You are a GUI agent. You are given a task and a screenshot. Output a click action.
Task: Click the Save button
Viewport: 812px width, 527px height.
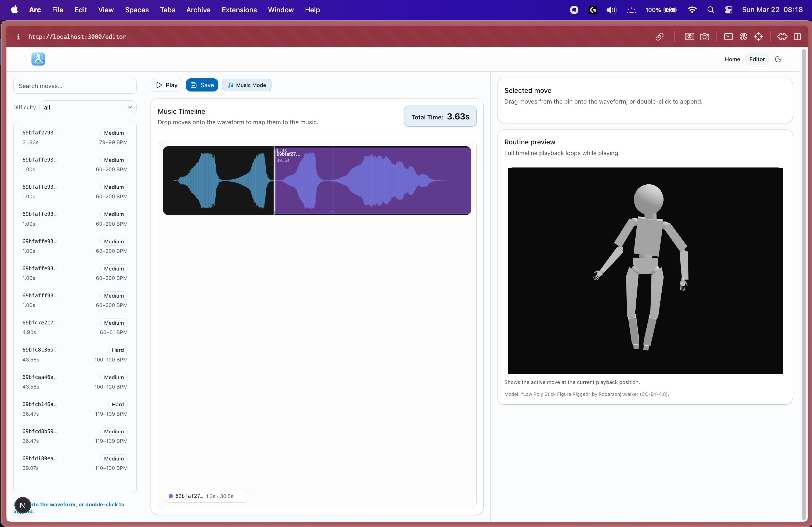click(202, 85)
